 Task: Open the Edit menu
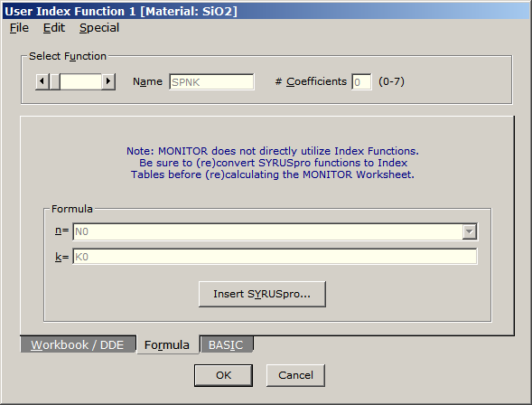pos(54,28)
